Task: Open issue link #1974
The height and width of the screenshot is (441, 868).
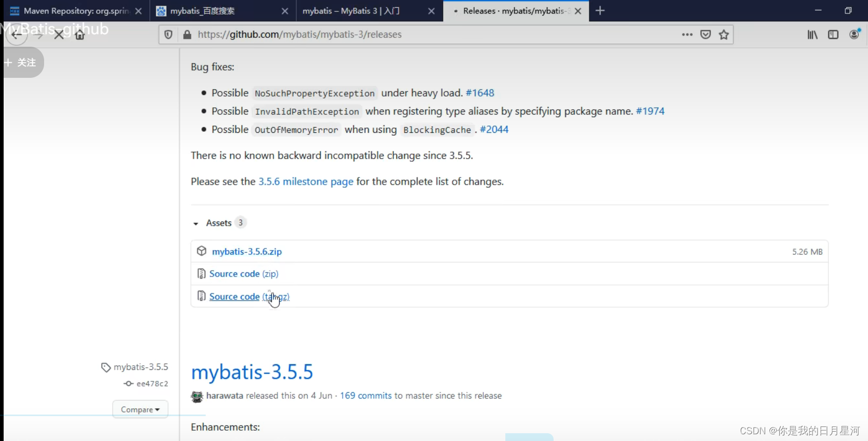Action: (x=650, y=111)
